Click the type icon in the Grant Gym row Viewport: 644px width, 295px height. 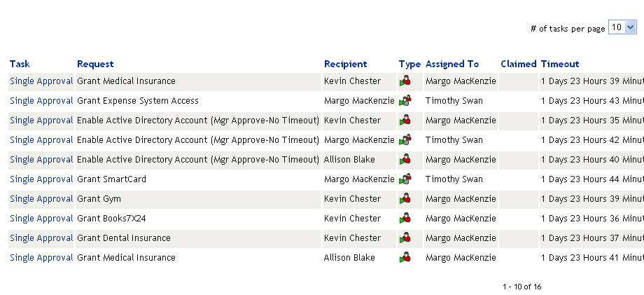tap(405, 199)
